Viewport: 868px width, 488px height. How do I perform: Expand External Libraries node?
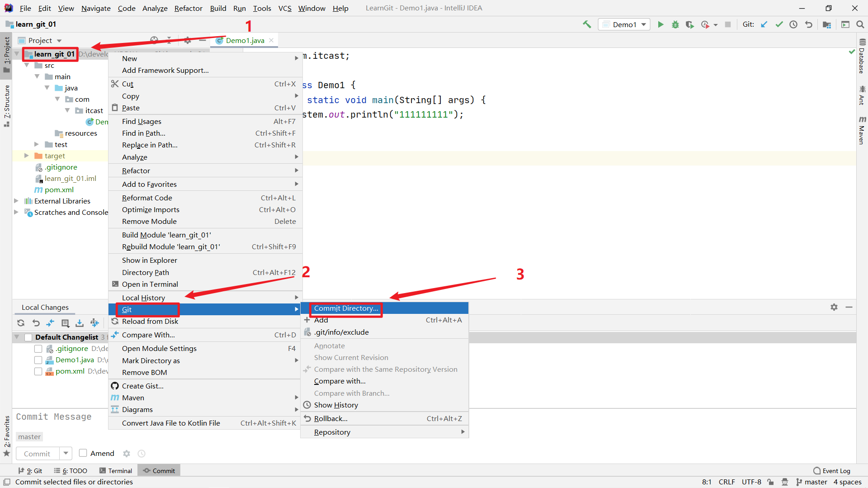[16, 201]
